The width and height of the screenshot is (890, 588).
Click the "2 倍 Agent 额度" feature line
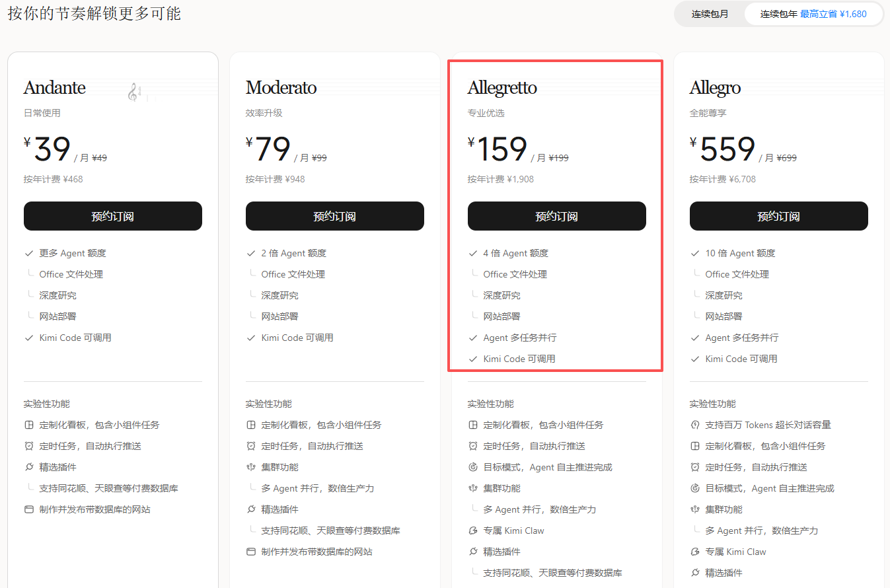pyautogui.click(x=294, y=253)
